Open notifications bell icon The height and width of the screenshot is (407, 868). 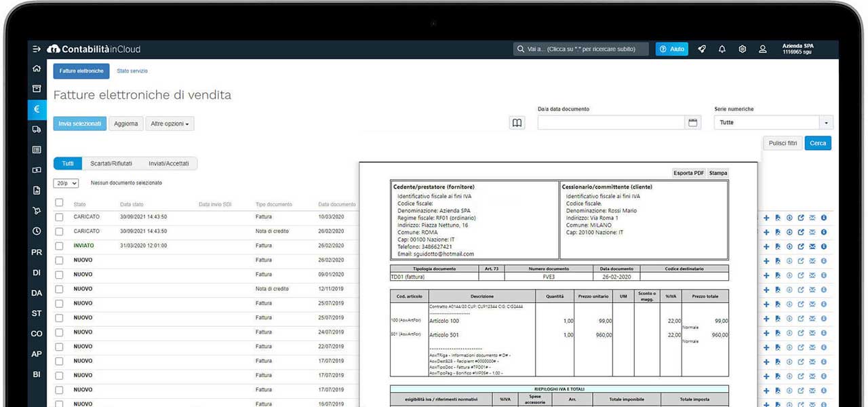click(x=722, y=50)
